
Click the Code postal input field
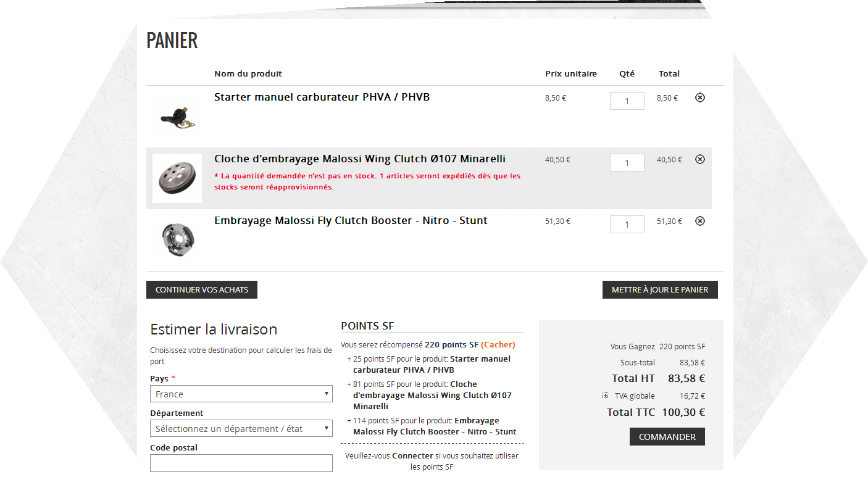241,463
